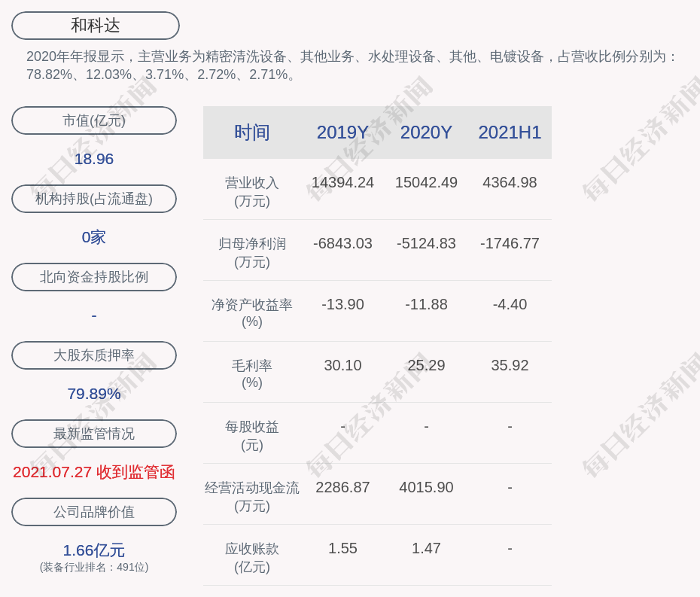This screenshot has width=700, height=597.
Task: Click the 营业收入(万元) row label
Action: [252, 191]
